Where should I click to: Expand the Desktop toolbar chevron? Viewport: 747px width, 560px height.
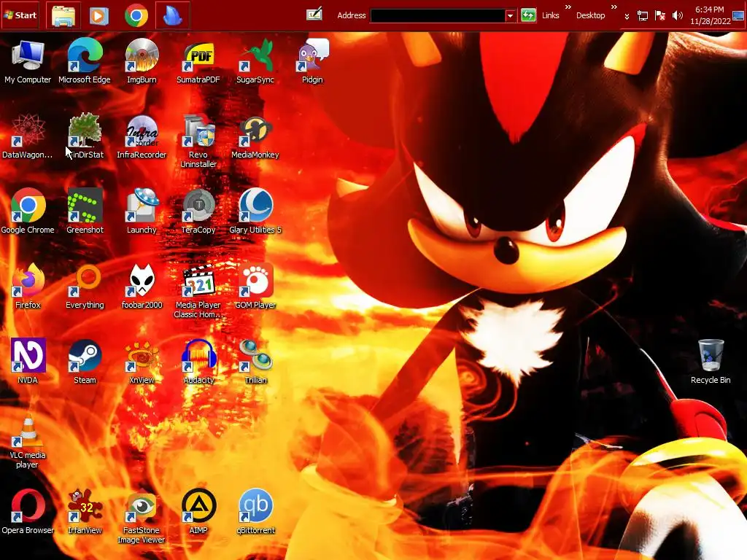pyautogui.click(x=614, y=7)
